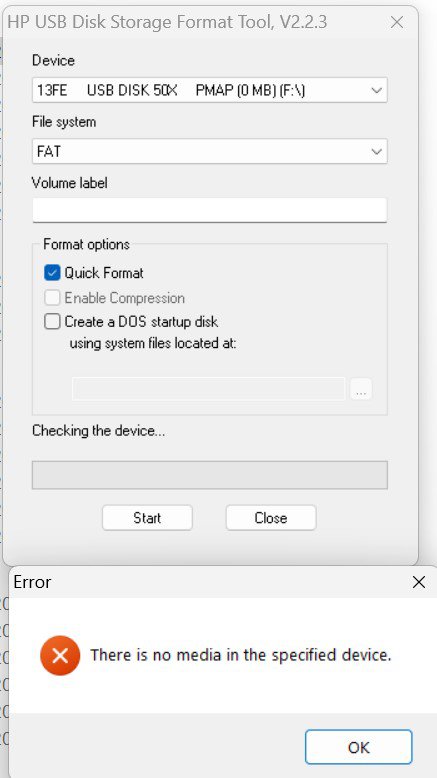Screen dimensions: 437x778
Task: Click the format progress bar
Action: pos(209,475)
